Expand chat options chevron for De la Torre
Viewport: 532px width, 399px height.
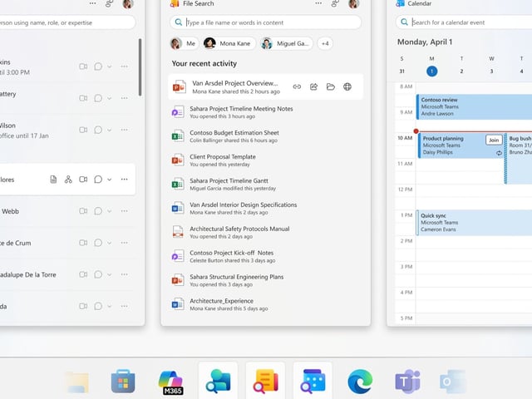tap(109, 274)
